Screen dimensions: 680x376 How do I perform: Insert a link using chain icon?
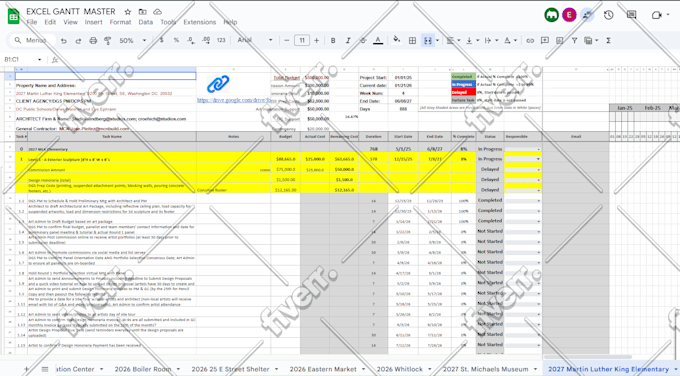[530, 40]
